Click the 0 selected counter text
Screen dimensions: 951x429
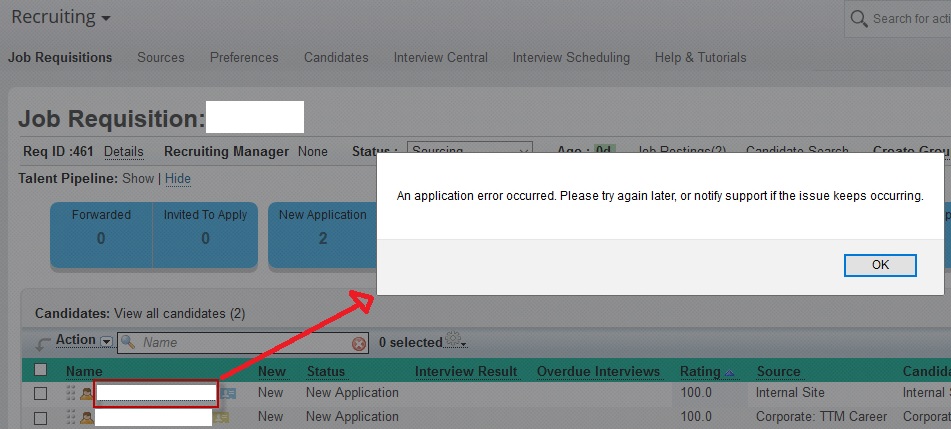411,343
